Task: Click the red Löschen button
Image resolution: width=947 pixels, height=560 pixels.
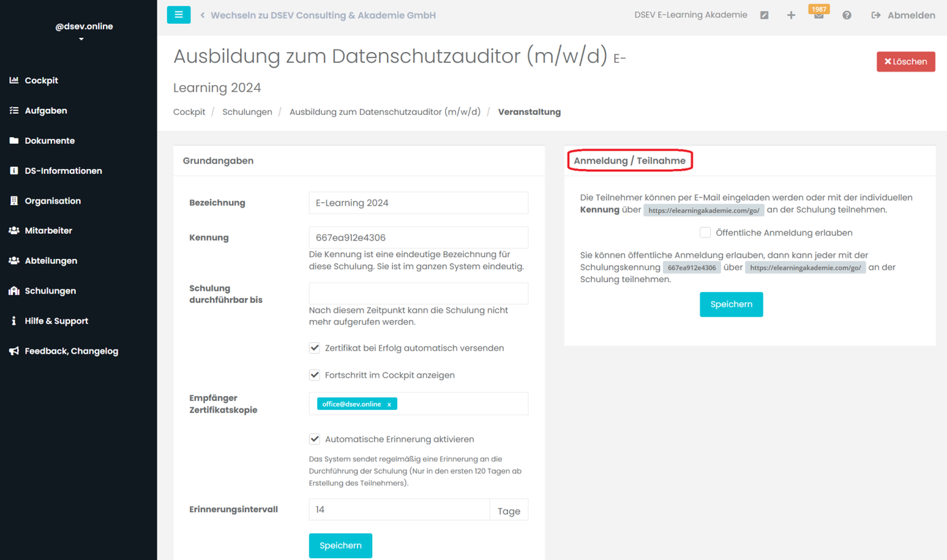Action: (x=906, y=62)
